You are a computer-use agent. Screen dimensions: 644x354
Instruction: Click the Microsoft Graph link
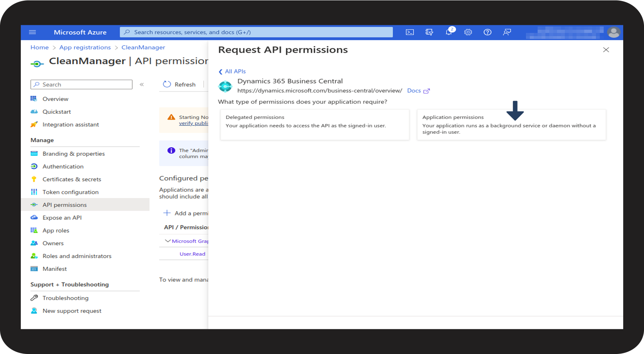(190, 241)
